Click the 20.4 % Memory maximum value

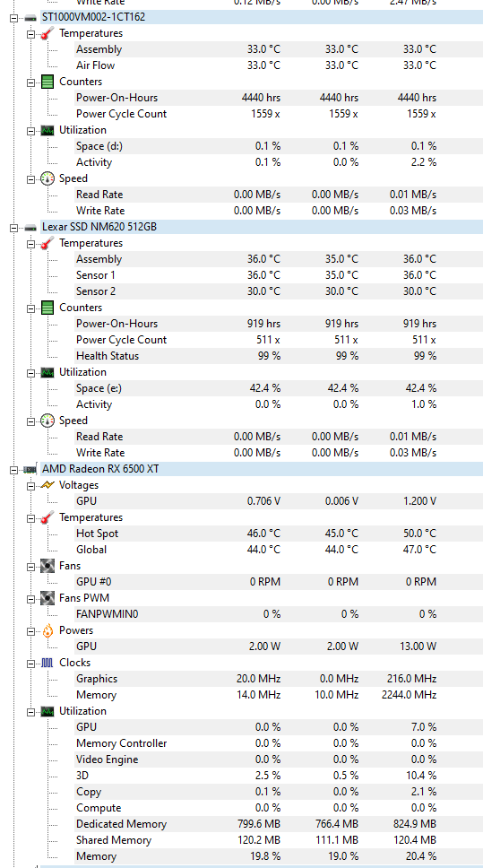tap(420, 856)
